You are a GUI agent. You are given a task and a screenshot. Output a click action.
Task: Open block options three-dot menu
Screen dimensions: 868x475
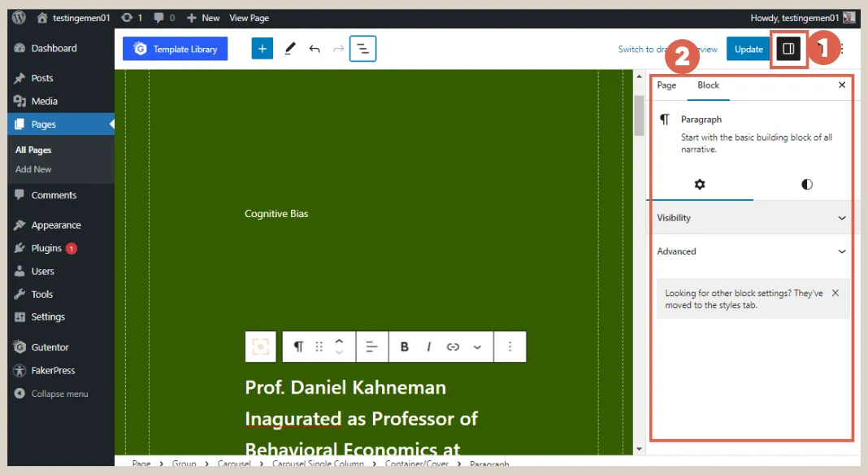point(510,346)
